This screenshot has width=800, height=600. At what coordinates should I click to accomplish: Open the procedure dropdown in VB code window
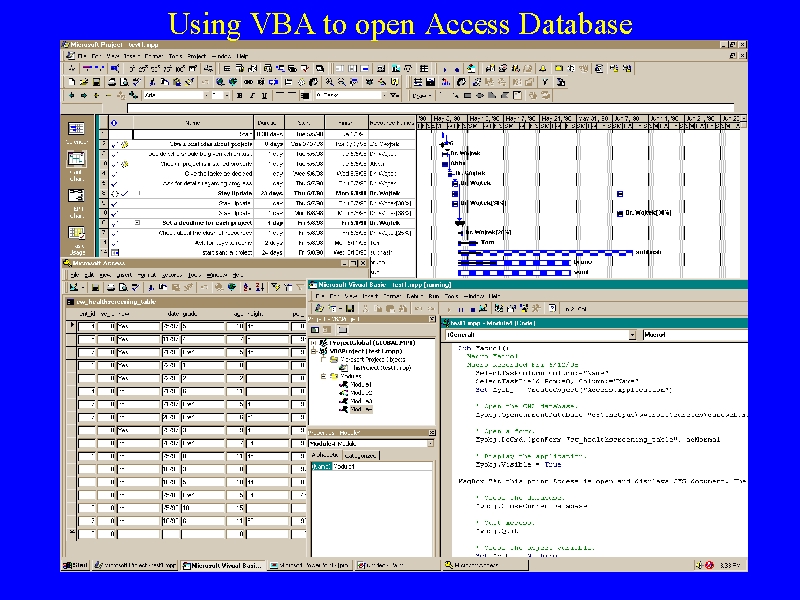[x=695, y=335]
